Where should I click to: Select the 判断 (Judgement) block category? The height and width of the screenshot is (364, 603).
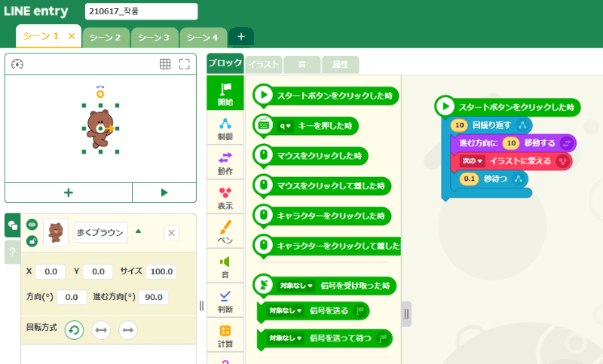225,301
